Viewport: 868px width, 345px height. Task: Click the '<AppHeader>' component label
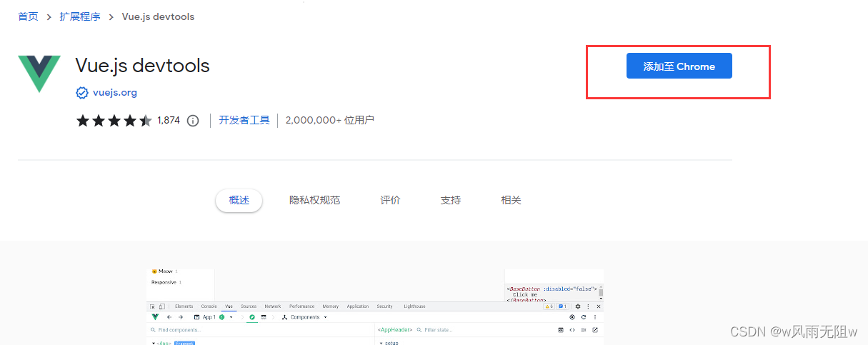[x=395, y=330]
